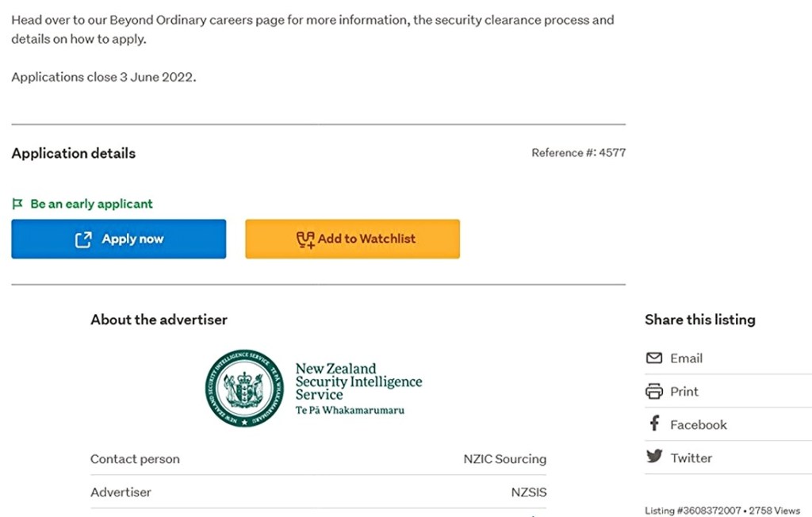Click the NZSIS advertiser value
812x517 pixels.
click(528, 492)
